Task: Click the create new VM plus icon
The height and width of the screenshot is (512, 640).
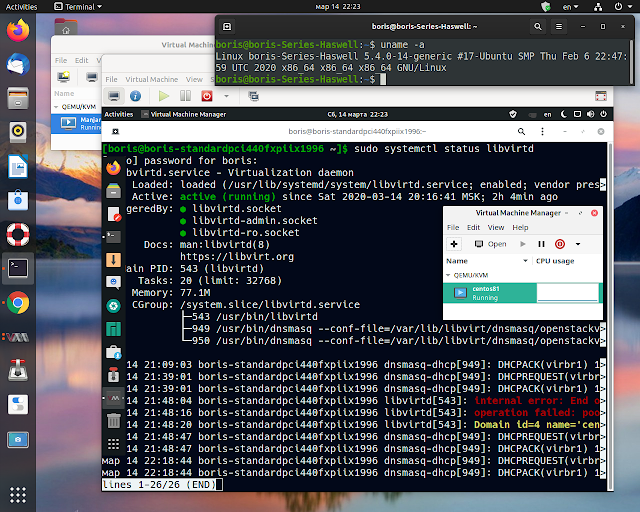Action: [454, 244]
